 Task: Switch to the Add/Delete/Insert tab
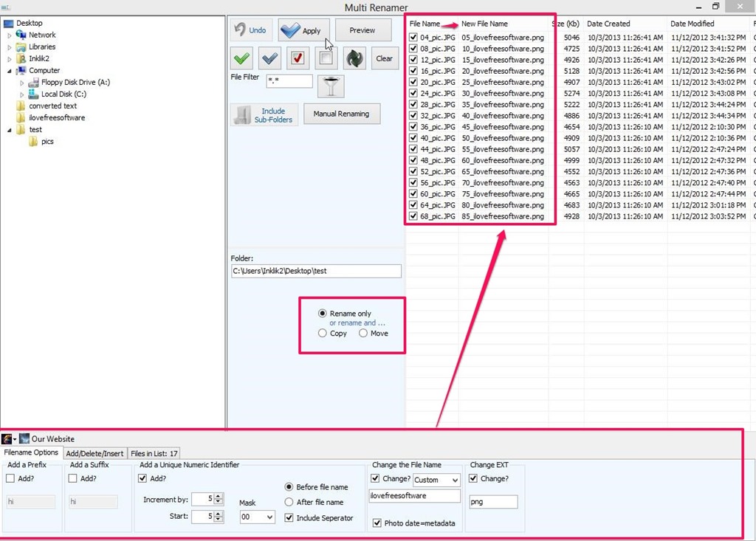click(94, 453)
